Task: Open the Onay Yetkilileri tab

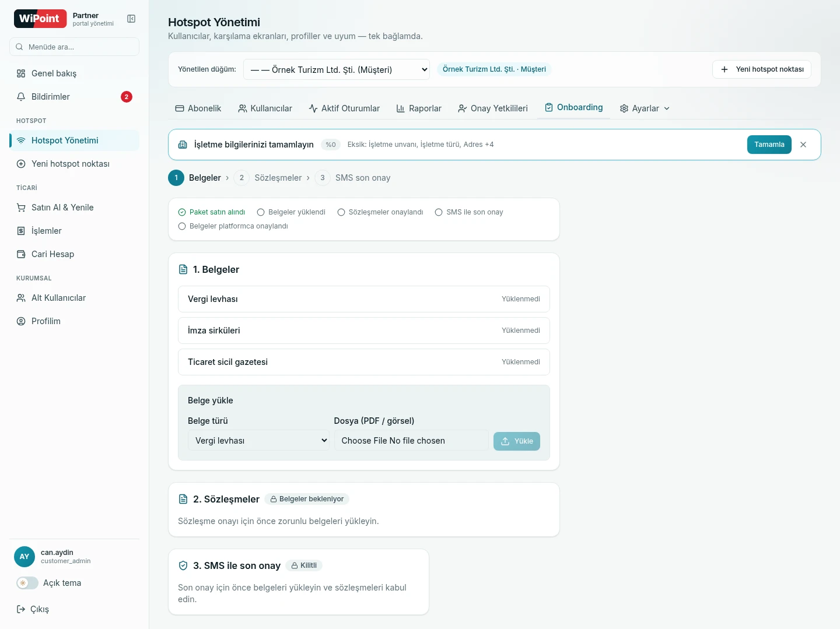Action: (493, 108)
